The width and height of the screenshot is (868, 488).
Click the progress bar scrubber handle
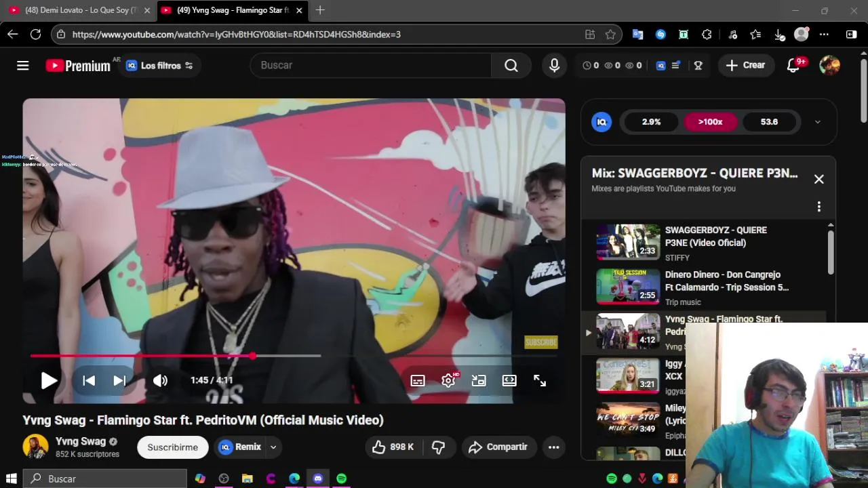(x=252, y=356)
